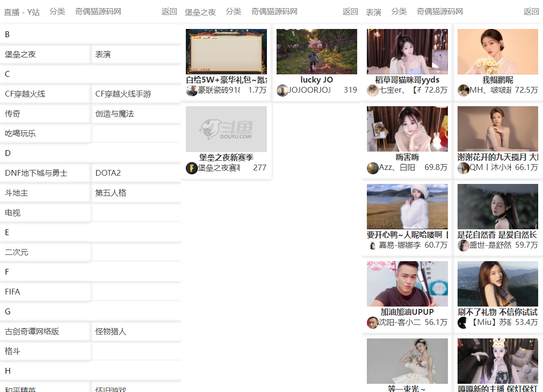Click the 【Miu】苏 streamer avatar
The width and height of the screenshot is (543, 392).
click(x=463, y=323)
